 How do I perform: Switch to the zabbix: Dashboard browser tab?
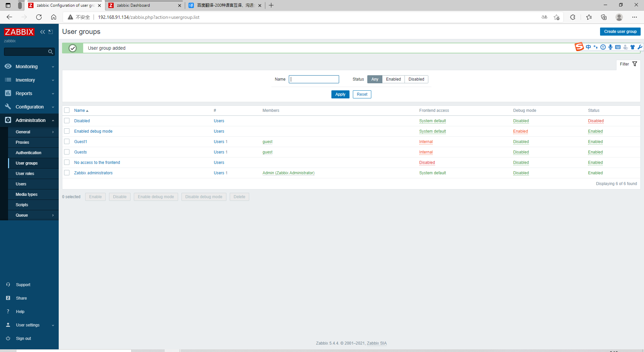pos(145,5)
